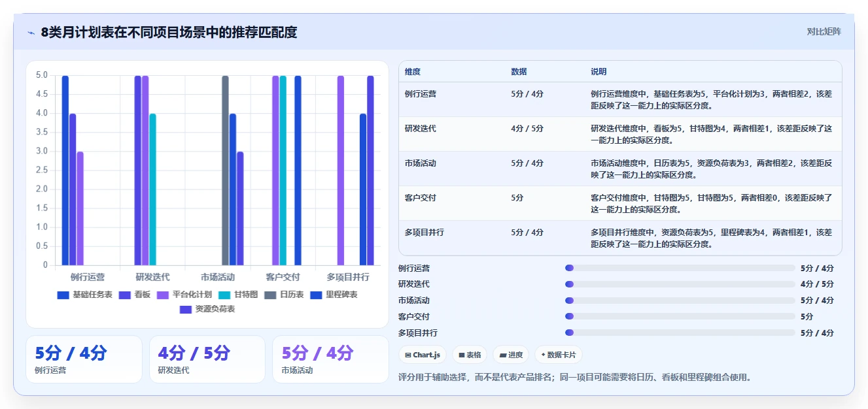Click the 市场活动 label on the chart x-axis
The width and height of the screenshot is (868, 409).
pyautogui.click(x=218, y=277)
